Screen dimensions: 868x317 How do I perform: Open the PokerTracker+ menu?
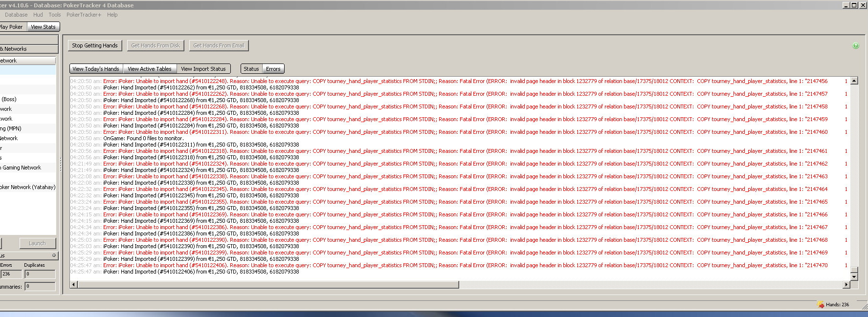click(x=84, y=15)
